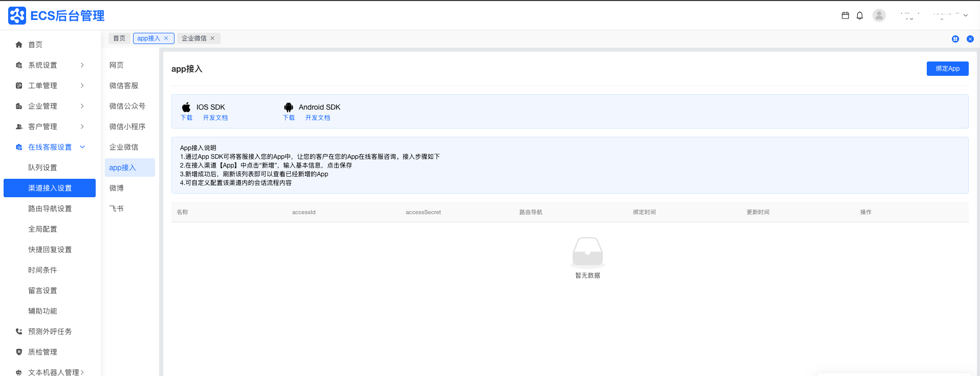980x376 pixels.
Task: Select 飞书 channel option
Action: [116, 208]
